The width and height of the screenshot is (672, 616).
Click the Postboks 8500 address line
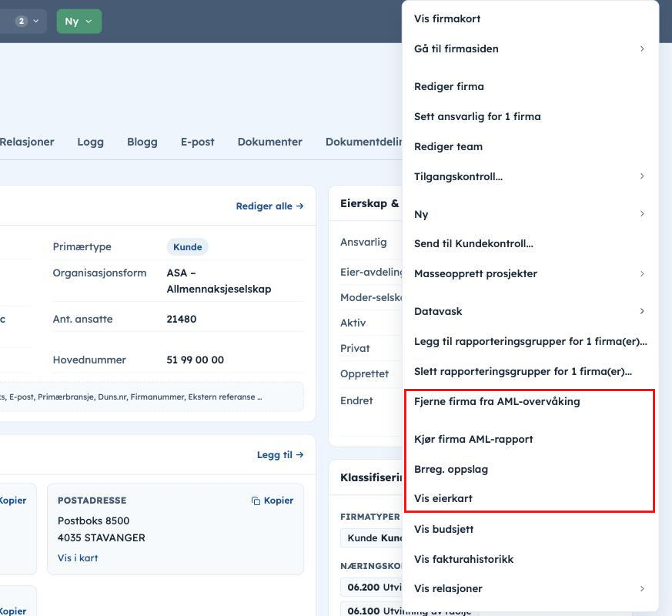tap(93, 521)
